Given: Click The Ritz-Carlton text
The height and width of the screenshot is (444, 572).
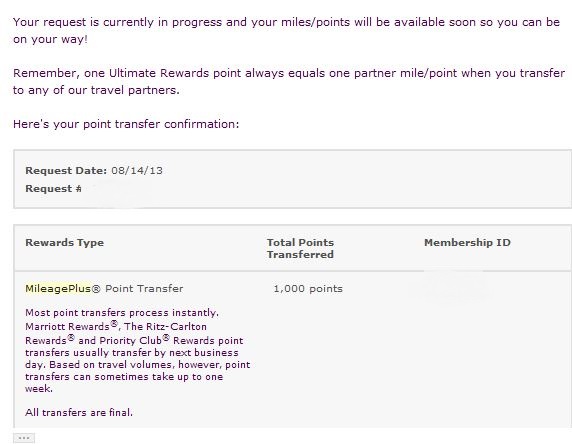Looking at the screenshot, I should 165,327.
